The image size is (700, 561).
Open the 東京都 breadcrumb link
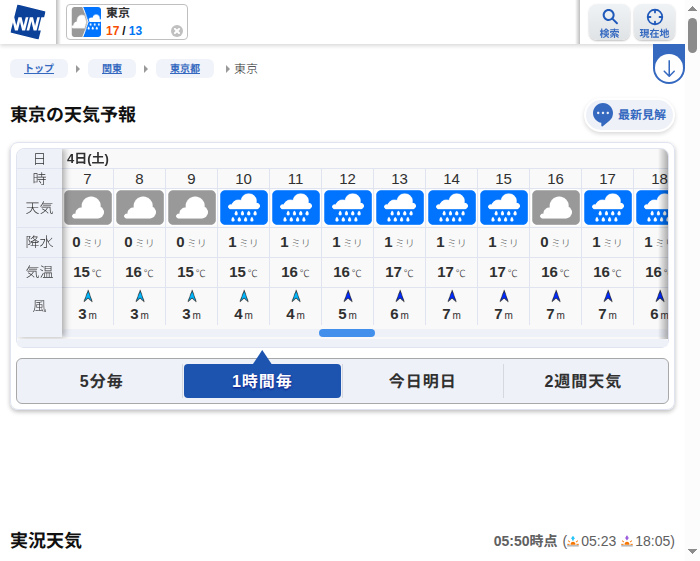pos(184,69)
